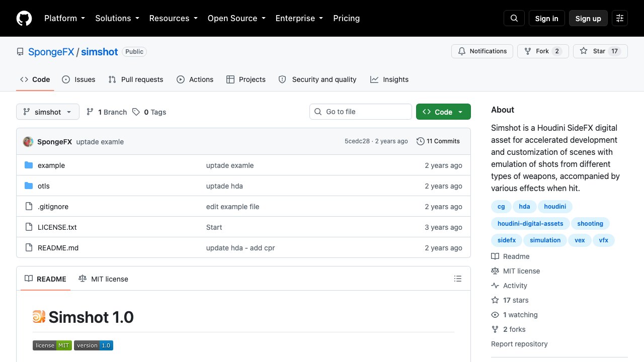
Task: Open README outline list icon
Action: click(x=458, y=279)
